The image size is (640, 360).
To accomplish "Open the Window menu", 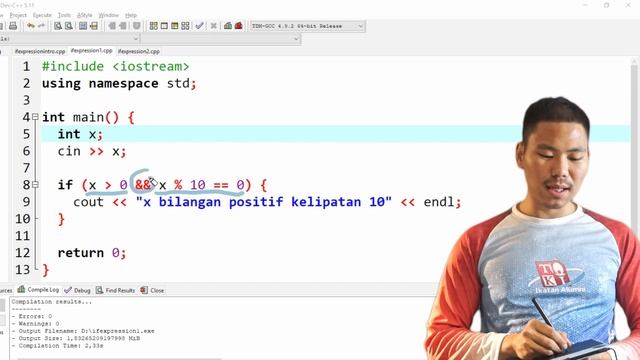I will click(109, 15).
